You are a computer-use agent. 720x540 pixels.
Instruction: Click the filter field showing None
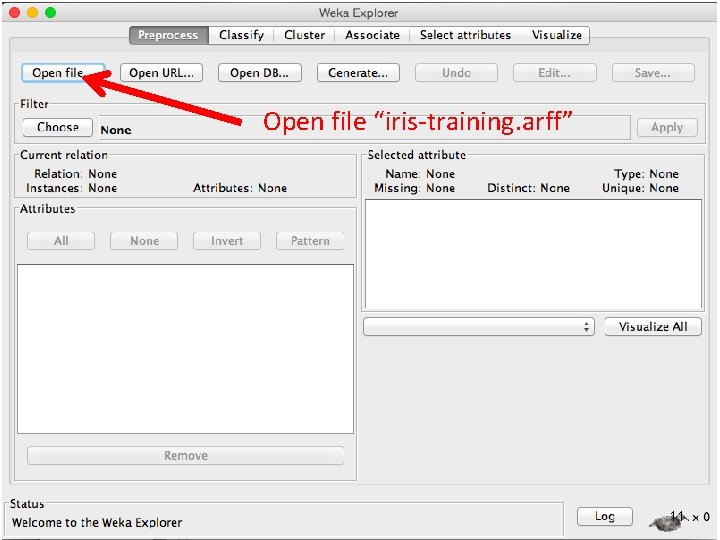tap(365, 128)
